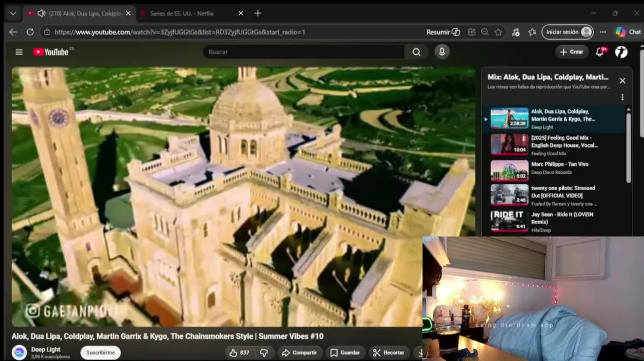The height and width of the screenshot is (361, 644).
Task: Focus the Buscar search field
Action: (x=303, y=52)
